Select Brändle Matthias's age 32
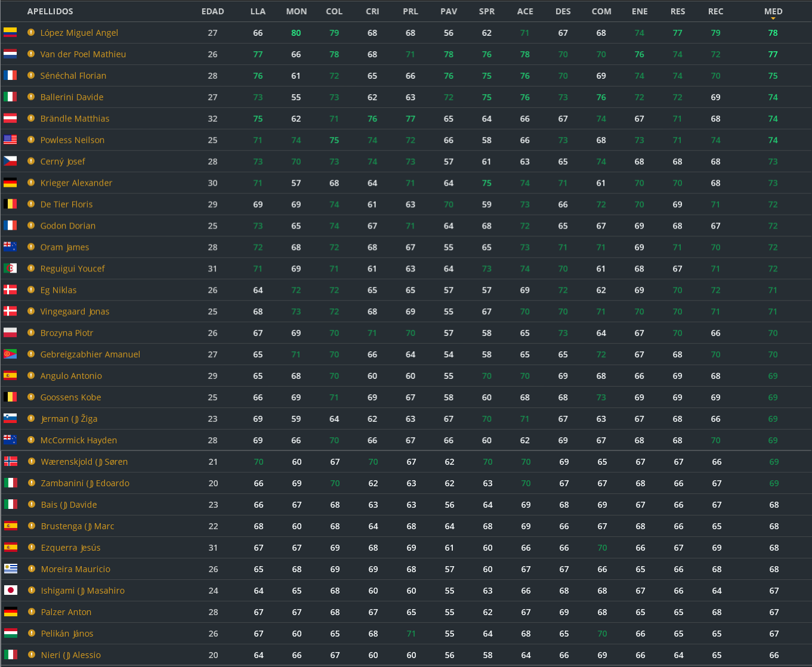This screenshot has width=812, height=667. [213, 119]
